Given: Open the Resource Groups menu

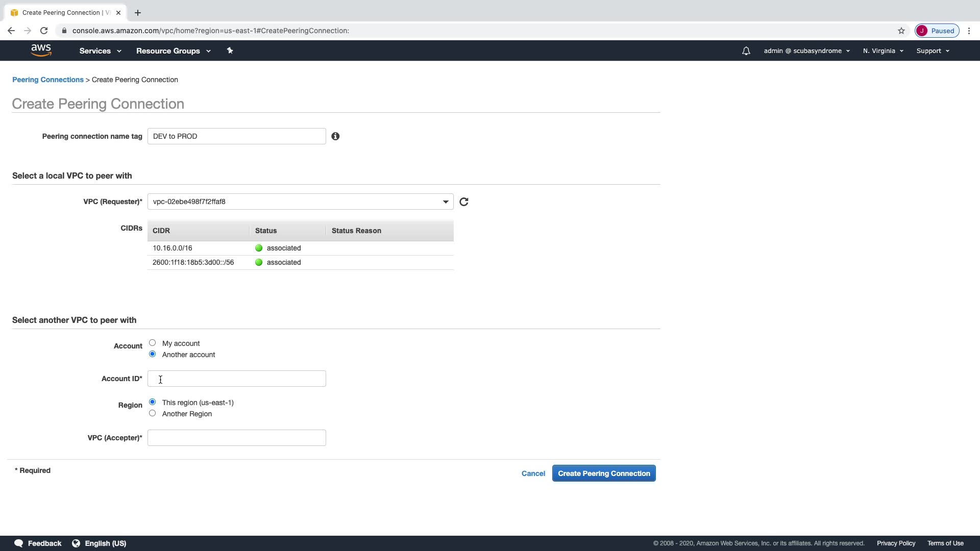Looking at the screenshot, I should (x=173, y=51).
